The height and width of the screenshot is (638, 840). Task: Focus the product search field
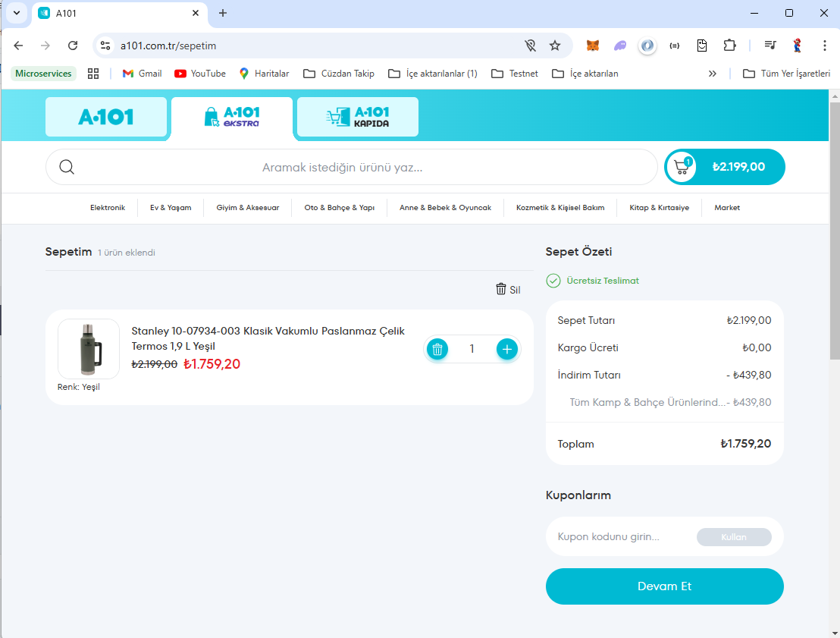tap(352, 167)
